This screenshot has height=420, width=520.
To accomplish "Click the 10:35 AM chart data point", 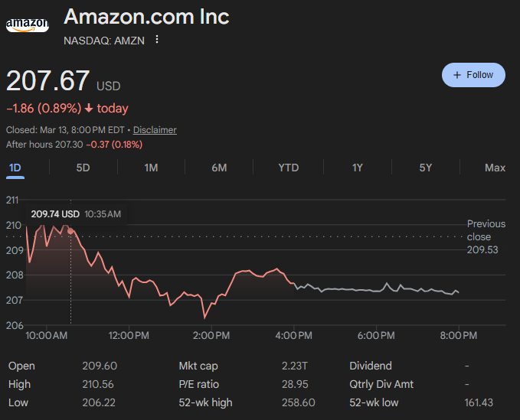I will [71, 230].
